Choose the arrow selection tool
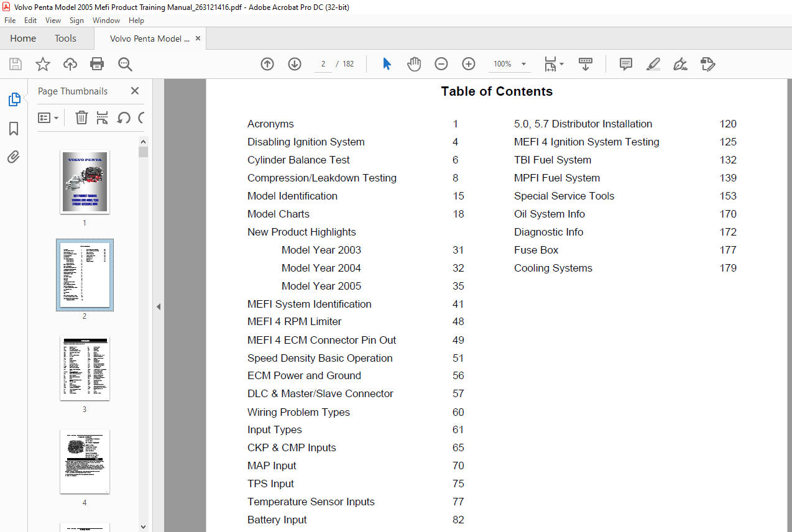792x532 pixels. click(x=387, y=64)
